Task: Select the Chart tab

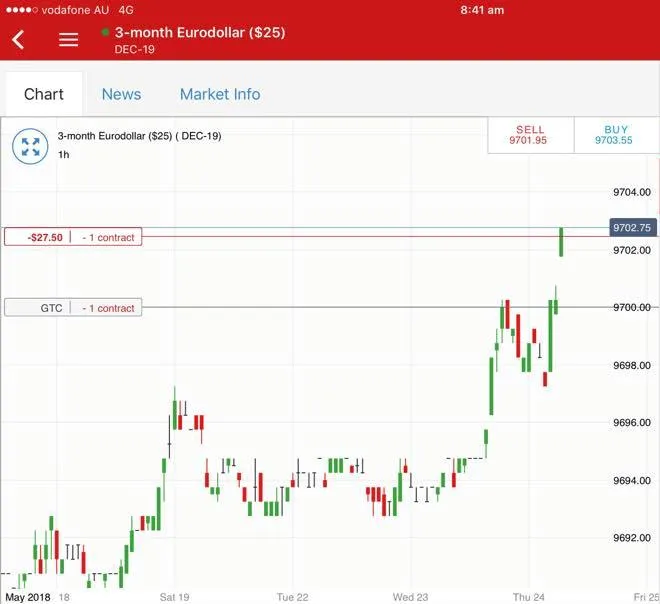Action: pyautogui.click(x=44, y=94)
